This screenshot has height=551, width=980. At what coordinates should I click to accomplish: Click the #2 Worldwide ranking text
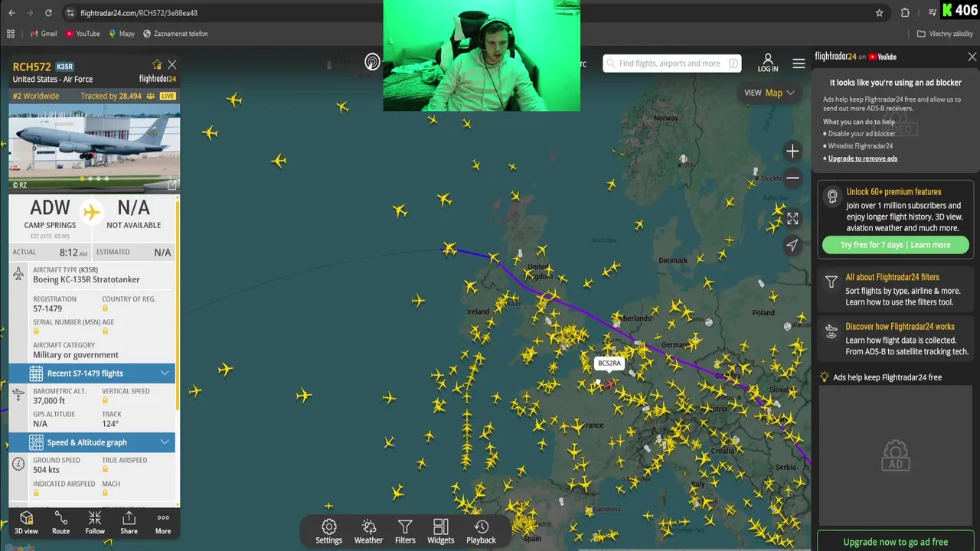[x=35, y=96]
